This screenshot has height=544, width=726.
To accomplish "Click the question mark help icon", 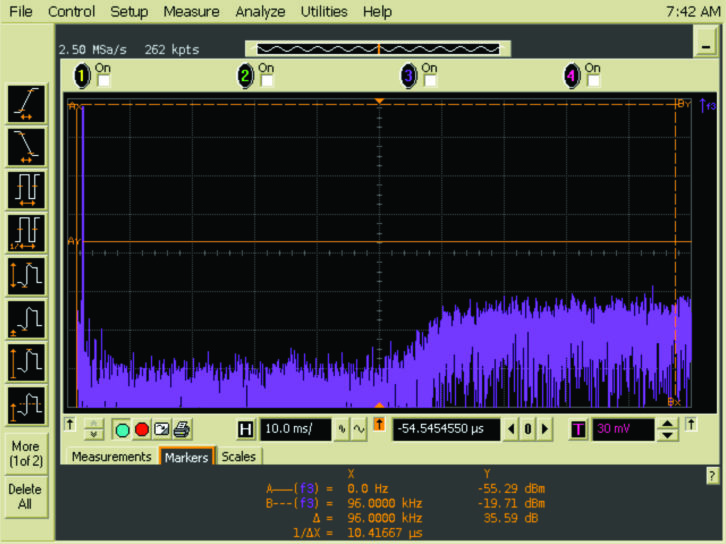I will pos(712,475).
